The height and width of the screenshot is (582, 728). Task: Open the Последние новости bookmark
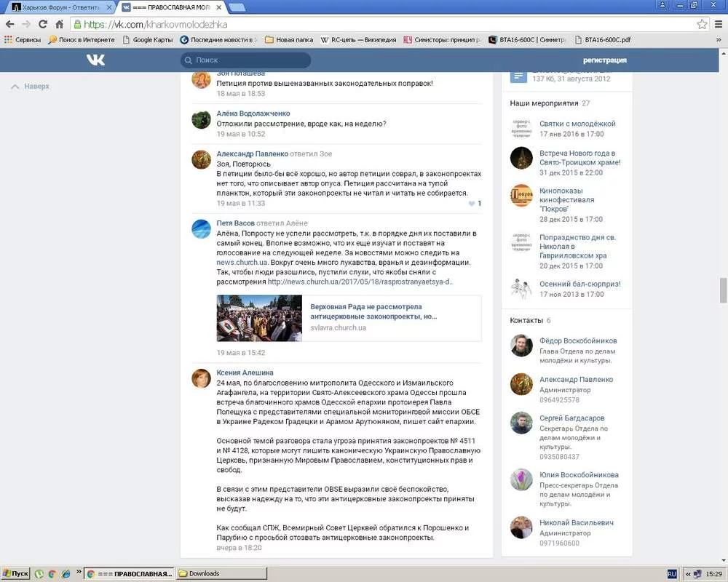point(218,40)
